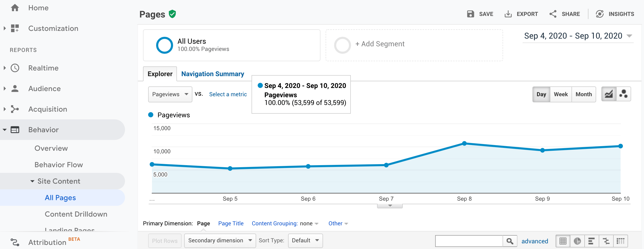644x249 pixels.
Task: Click the Sep 5 data point
Action: pos(230,168)
